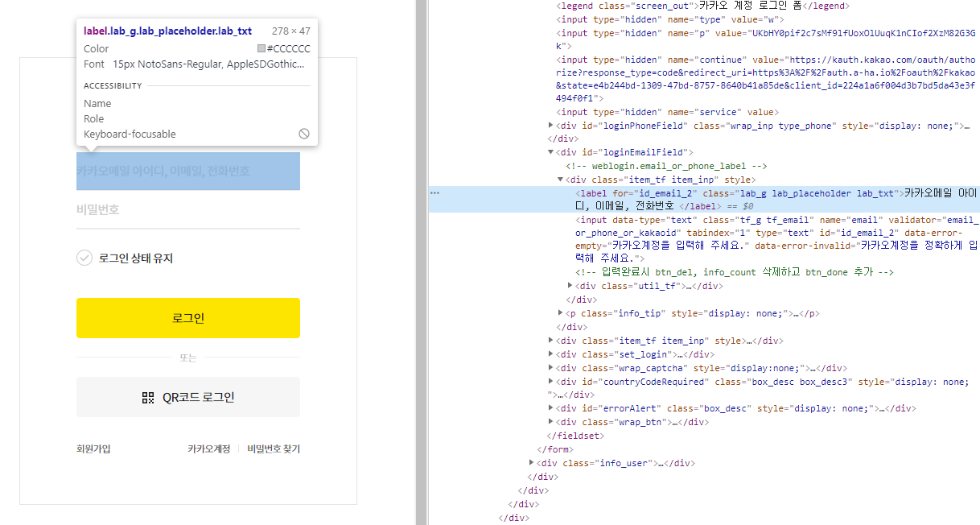980x525 pixels.
Task: Expand the wrap_captcha div node
Action: pos(551,368)
